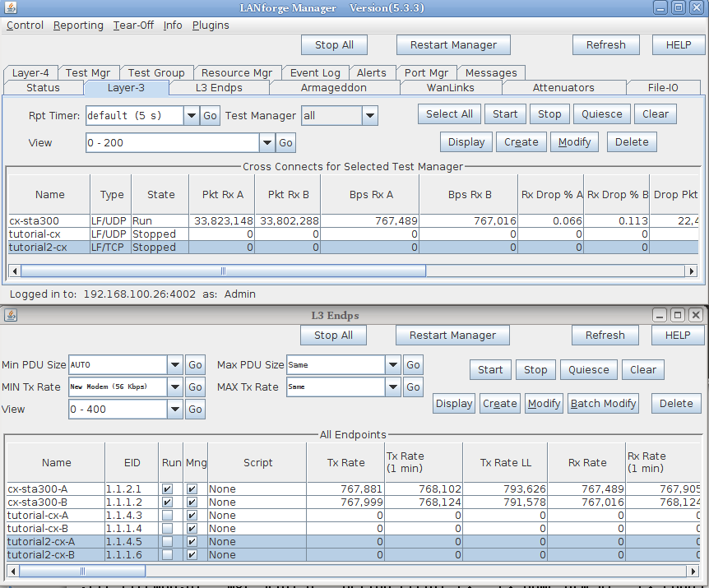Switch to the Port Mgr tab

coord(426,72)
